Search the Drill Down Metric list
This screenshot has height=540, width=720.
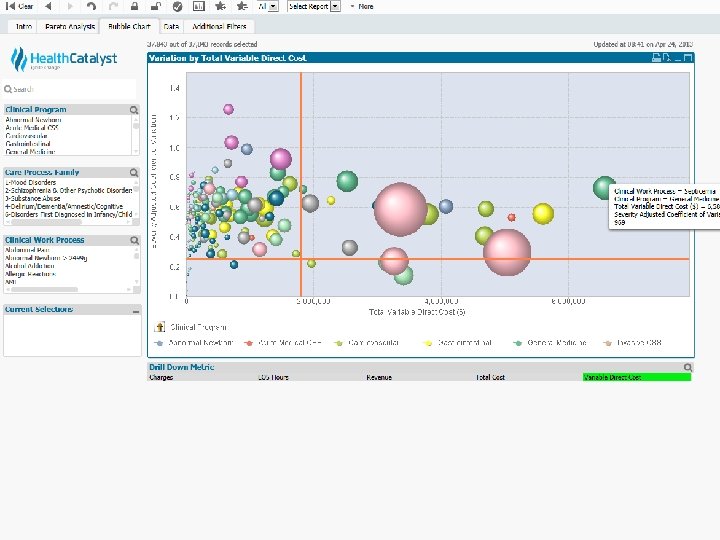click(688, 367)
